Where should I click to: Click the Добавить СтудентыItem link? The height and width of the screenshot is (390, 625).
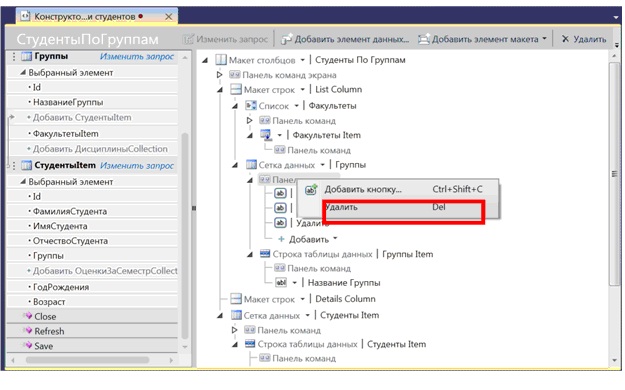coord(82,117)
